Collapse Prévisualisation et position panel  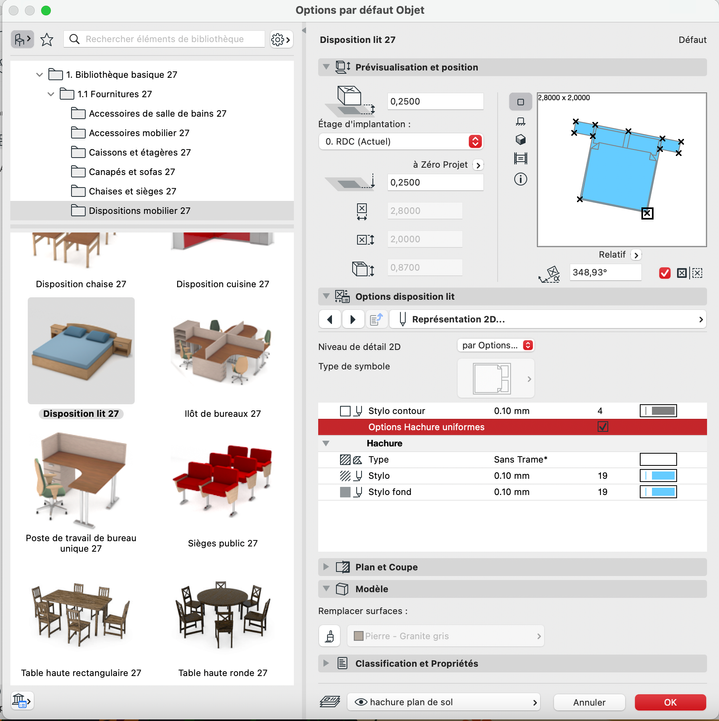point(326,67)
